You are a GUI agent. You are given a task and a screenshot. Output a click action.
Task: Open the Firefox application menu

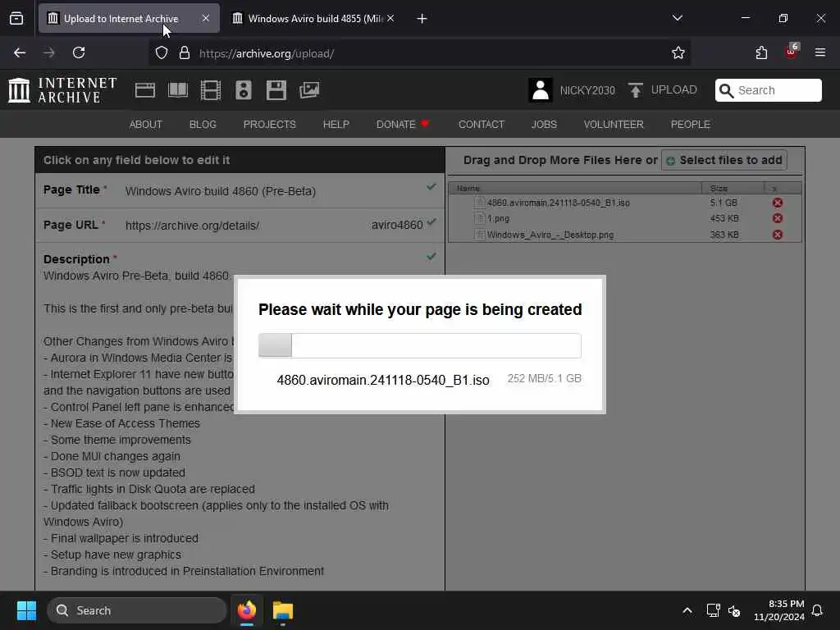(x=820, y=52)
